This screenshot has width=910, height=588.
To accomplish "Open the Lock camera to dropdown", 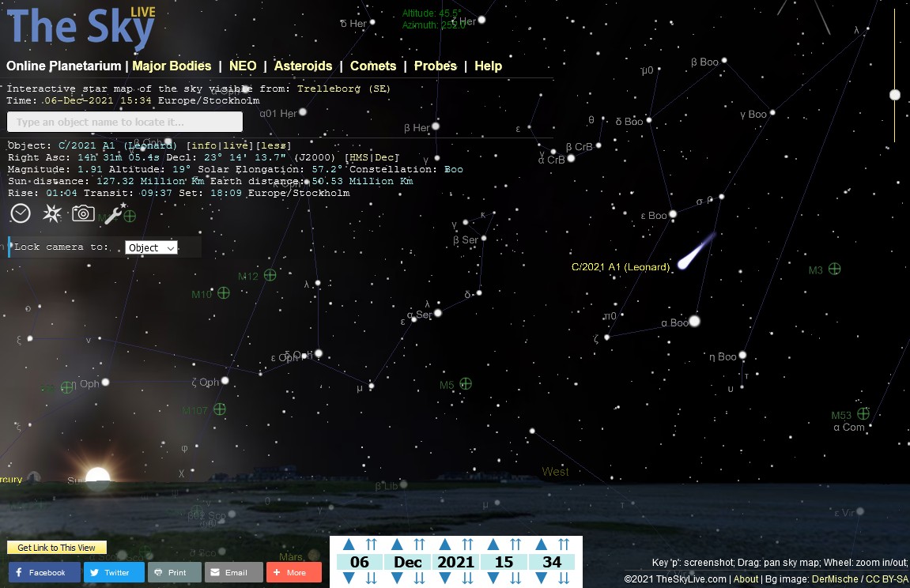I will (151, 247).
